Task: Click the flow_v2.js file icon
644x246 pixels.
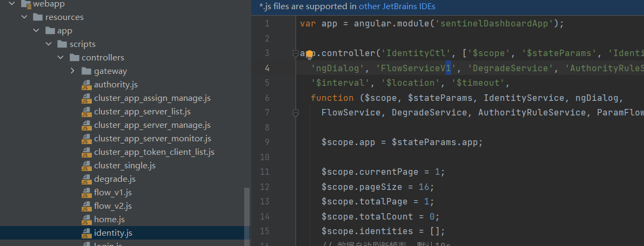Action: pyautogui.click(x=86, y=206)
